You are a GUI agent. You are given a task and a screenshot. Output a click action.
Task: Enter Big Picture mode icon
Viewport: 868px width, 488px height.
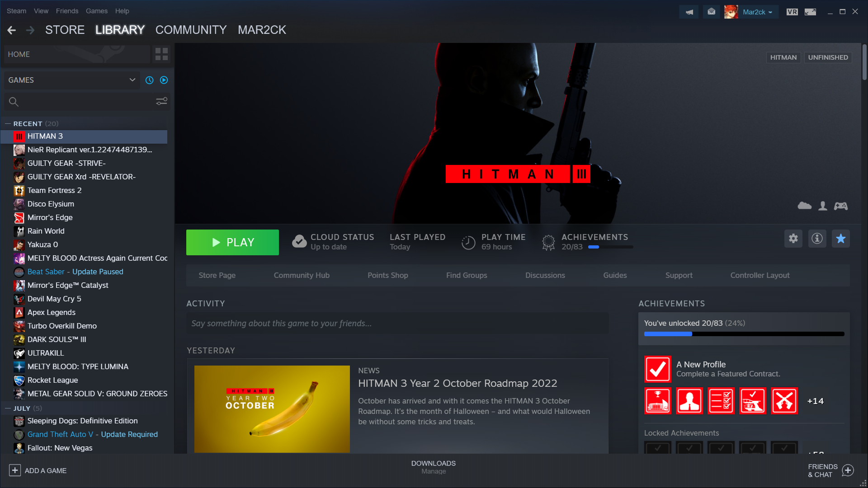tap(810, 12)
